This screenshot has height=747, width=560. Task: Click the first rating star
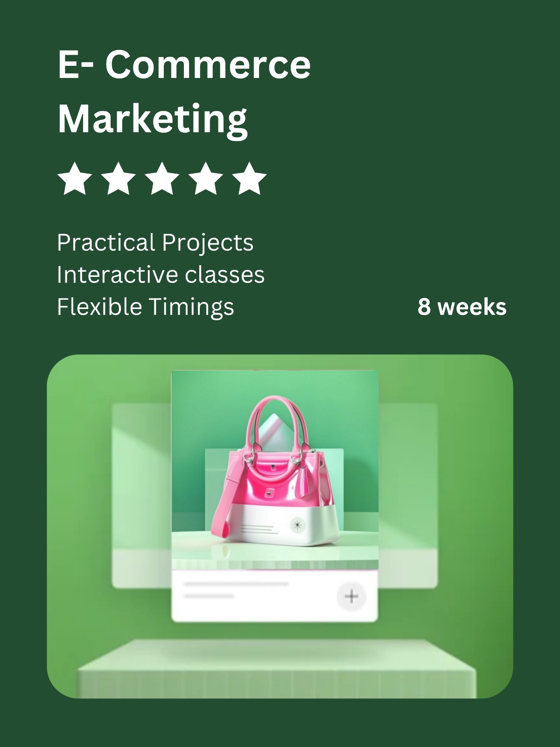75,178
